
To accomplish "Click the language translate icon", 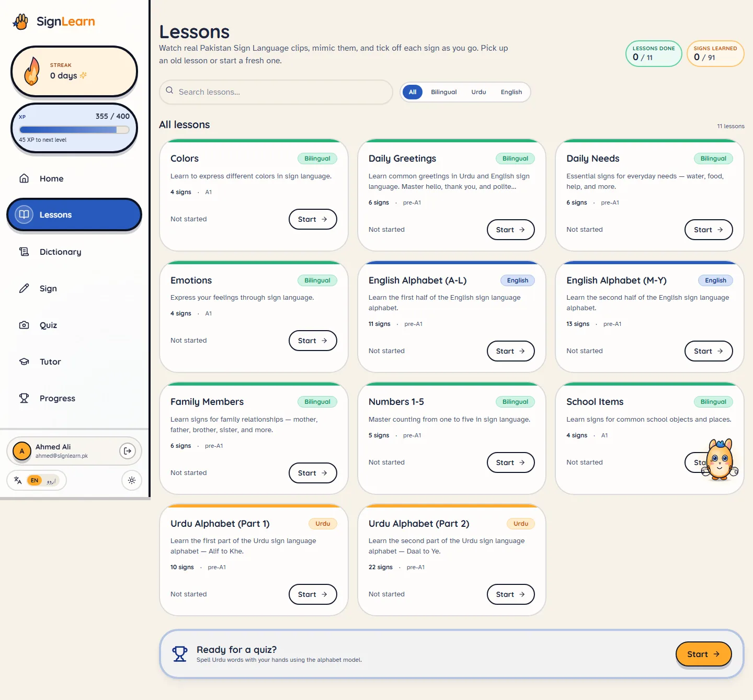I will click(18, 480).
